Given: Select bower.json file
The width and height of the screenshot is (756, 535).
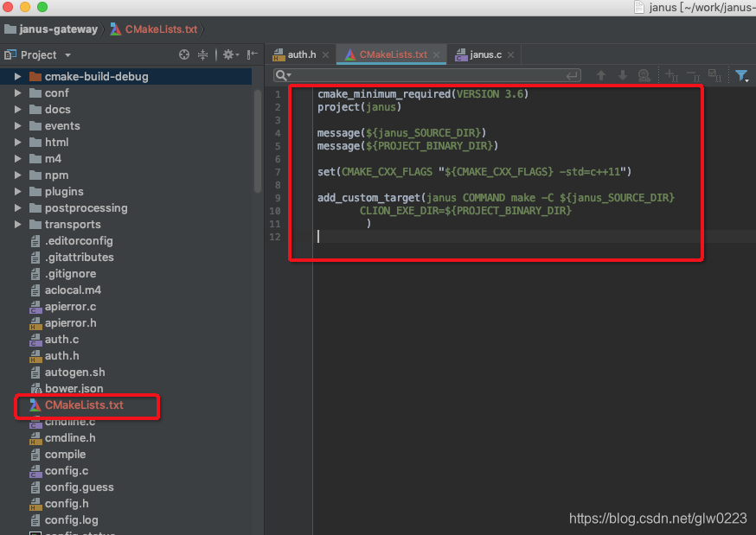Looking at the screenshot, I should pyautogui.click(x=74, y=389).
